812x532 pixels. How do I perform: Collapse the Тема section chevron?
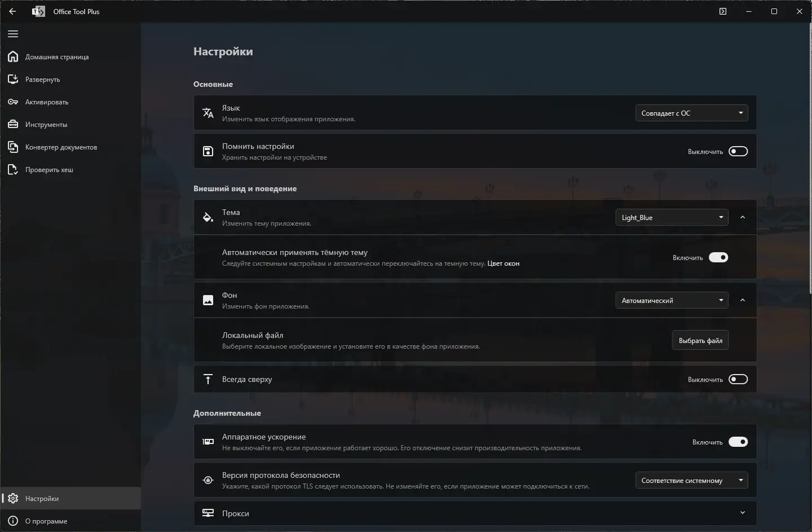(x=743, y=217)
